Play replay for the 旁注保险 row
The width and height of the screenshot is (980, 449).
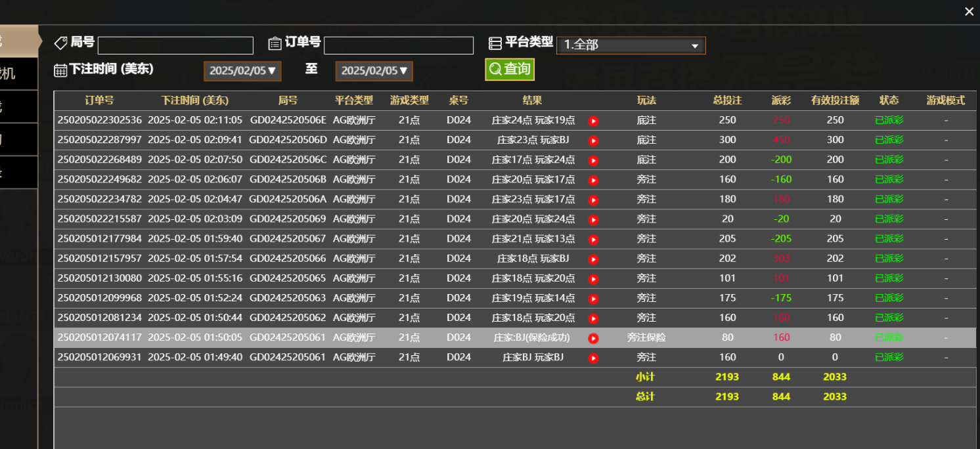point(593,338)
